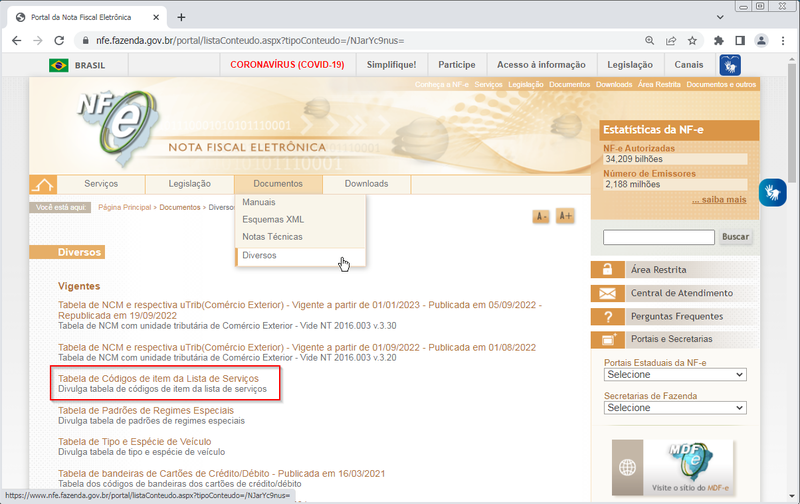This screenshot has width=800, height=504.
Task: Open NCM table vigente from 01/09/2022
Action: click(297, 348)
